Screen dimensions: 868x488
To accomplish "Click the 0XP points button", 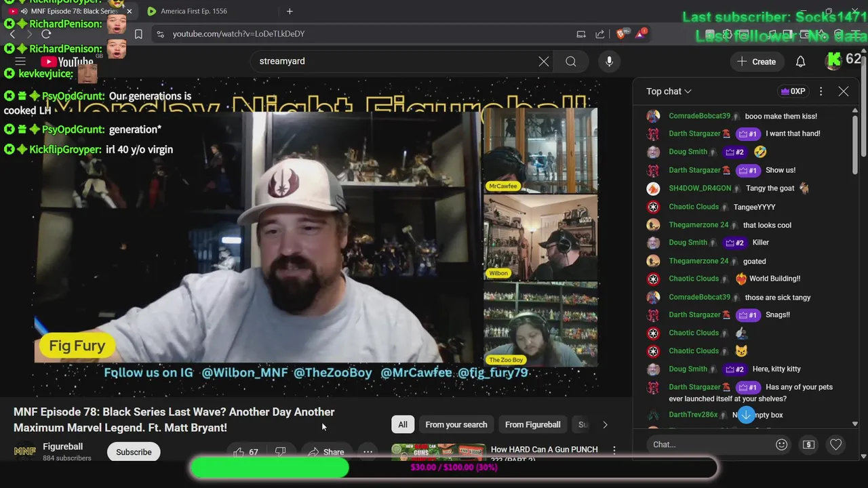I will click(x=793, y=91).
